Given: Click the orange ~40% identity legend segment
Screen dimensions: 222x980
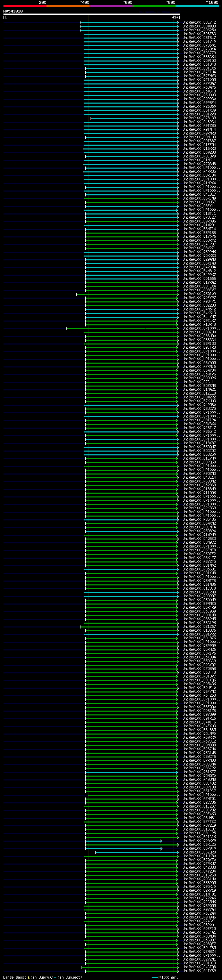Looking at the screenshot, I should point(68,6).
